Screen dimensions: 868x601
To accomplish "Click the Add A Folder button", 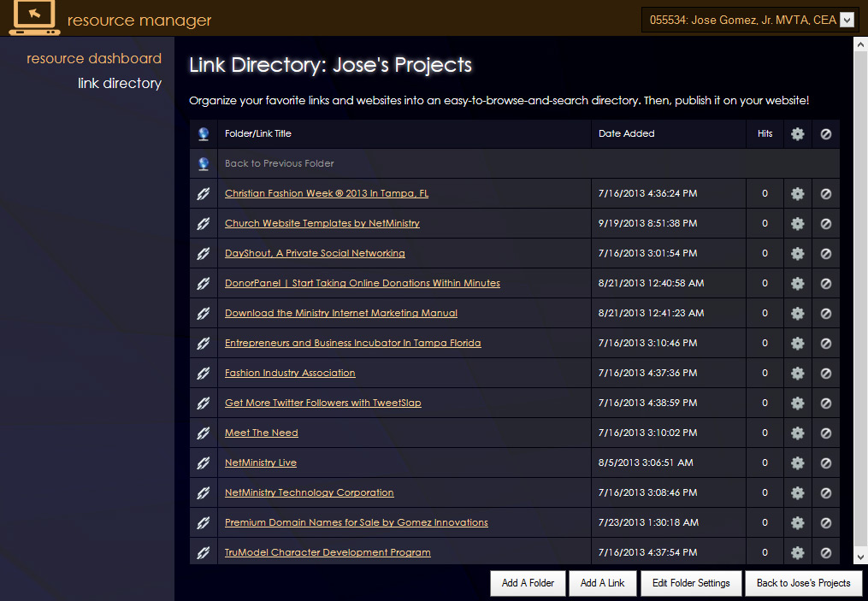I will pos(528,583).
